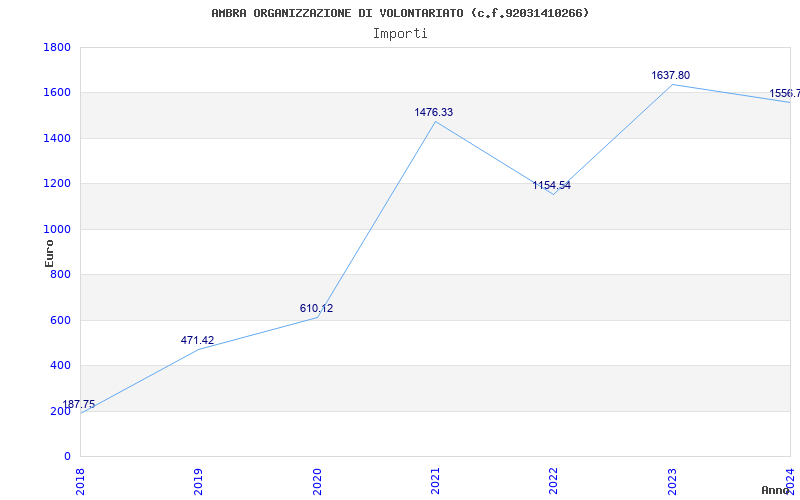Select the 1637.80 data label
The width and height of the screenshot is (800, 500).
point(670,76)
